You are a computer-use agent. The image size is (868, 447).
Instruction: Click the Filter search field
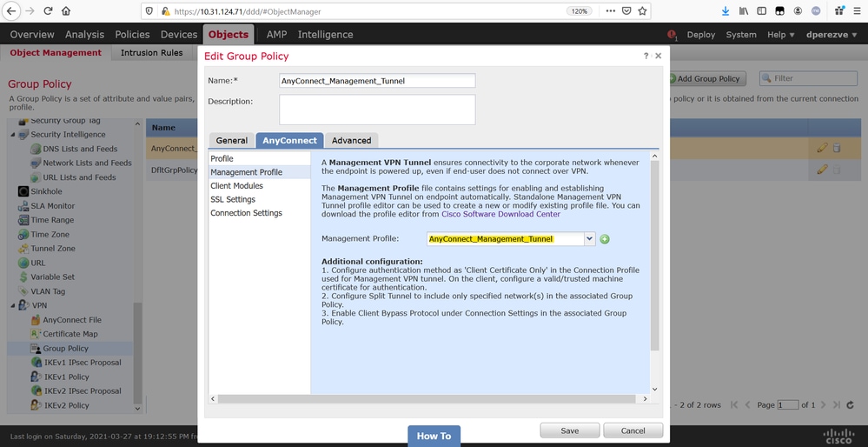[809, 78]
